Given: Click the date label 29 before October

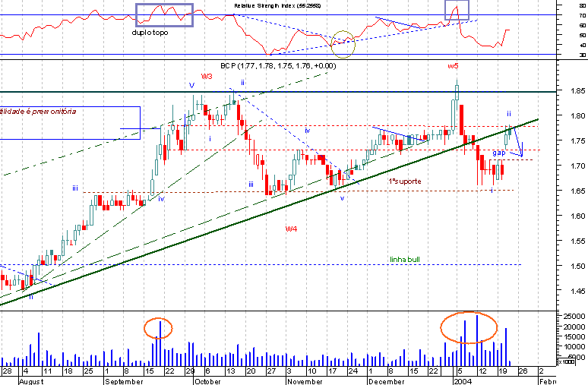Looking at the screenshot, I should point(190,371).
